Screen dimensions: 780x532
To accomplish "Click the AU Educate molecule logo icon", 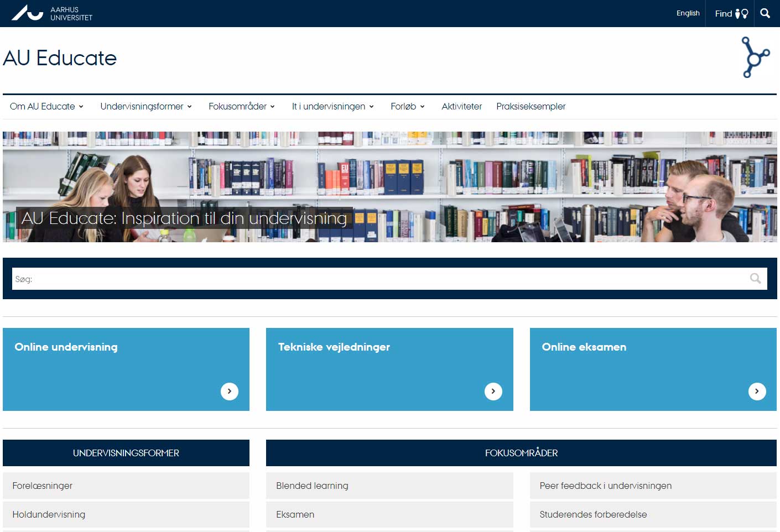I will click(x=756, y=57).
